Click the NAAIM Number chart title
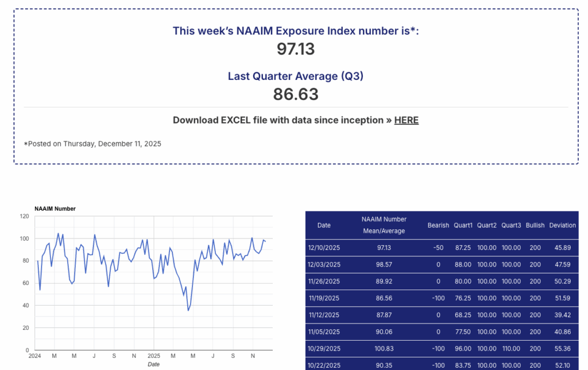The width and height of the screenshot is (588, 370). [55, 209]
